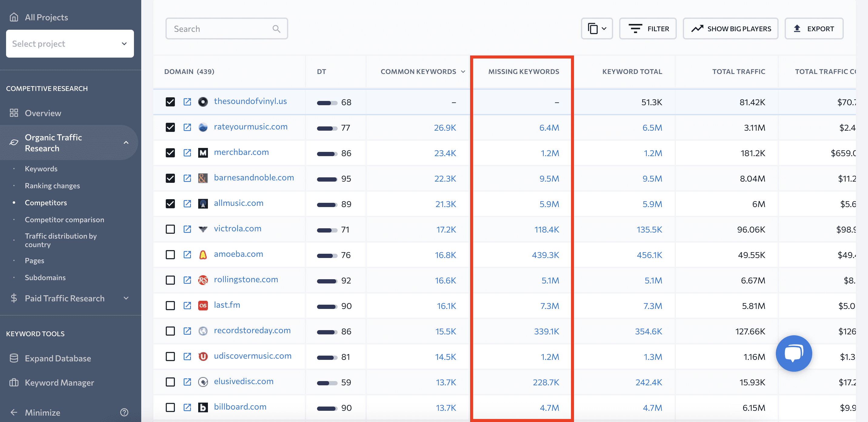Select Competitors in sidebar

(x=46, y=203)
